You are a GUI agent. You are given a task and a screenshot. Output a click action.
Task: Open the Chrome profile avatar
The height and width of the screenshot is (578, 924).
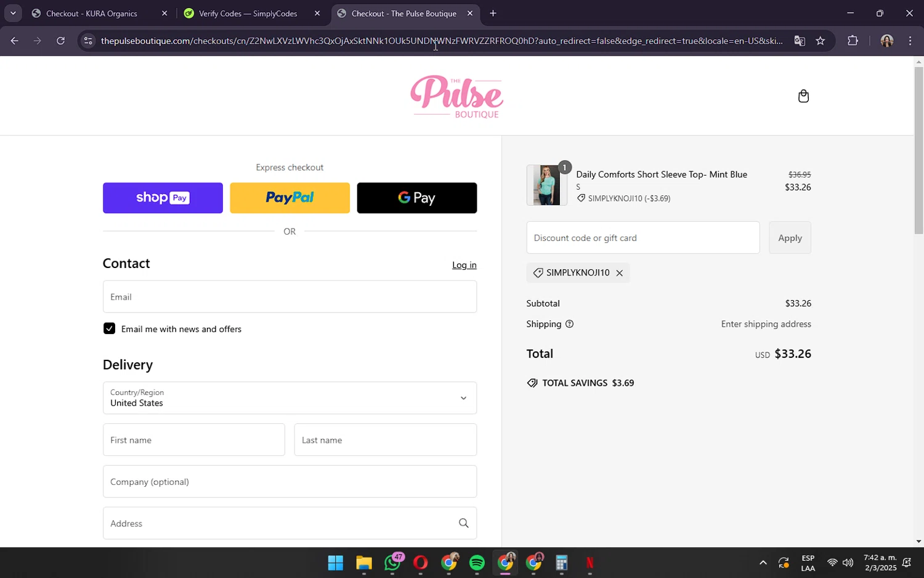pos(886,41)
